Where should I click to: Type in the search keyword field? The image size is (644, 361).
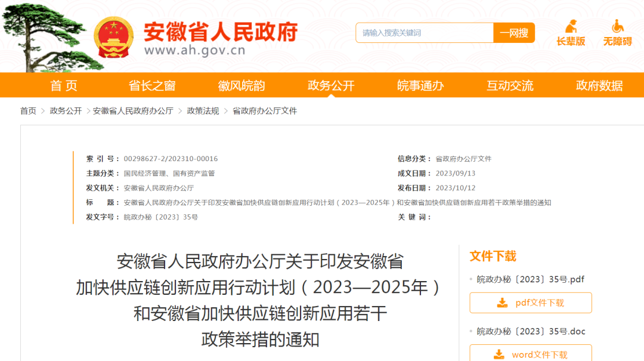point(425,33)
